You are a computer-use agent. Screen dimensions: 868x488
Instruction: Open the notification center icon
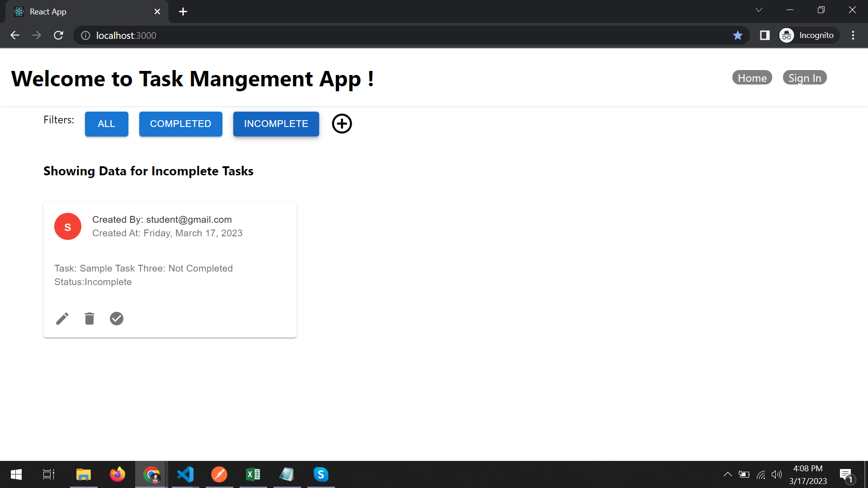tap(847, 475)
